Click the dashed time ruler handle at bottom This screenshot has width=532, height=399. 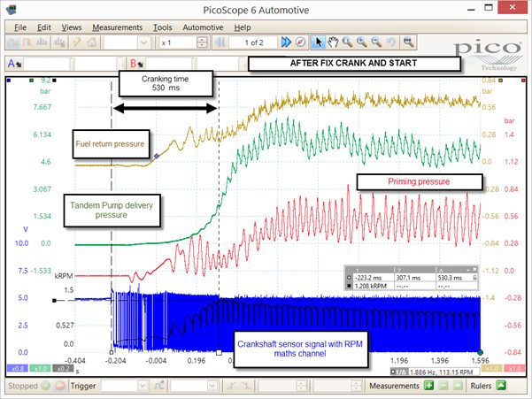(x=219, y=353)
